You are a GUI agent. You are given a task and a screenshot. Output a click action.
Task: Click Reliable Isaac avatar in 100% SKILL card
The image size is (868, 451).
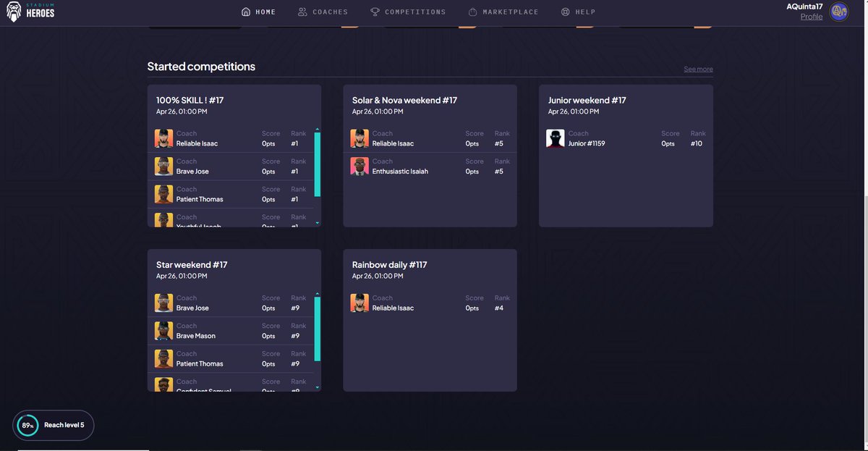pyautogui.click(x=163, y=138)
